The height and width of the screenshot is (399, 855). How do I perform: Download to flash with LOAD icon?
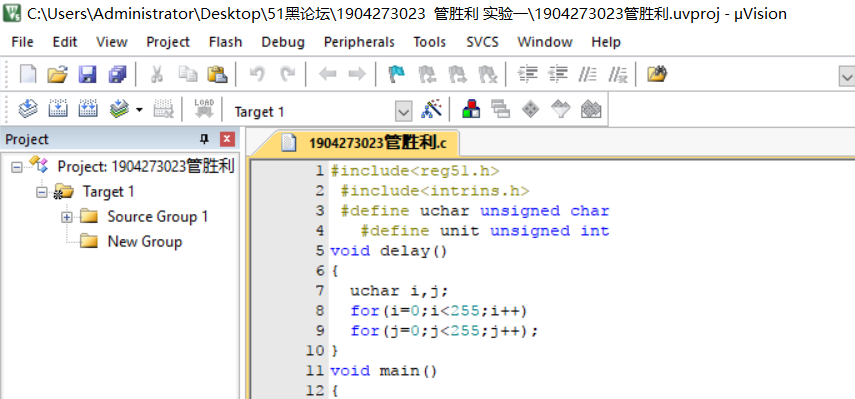204,108
